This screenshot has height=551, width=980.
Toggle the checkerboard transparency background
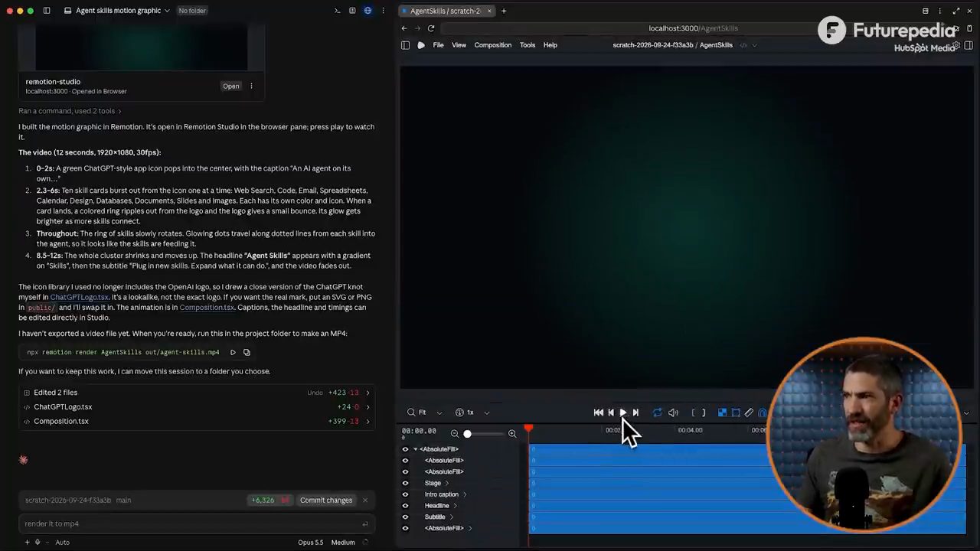click(x=722, y=412)
